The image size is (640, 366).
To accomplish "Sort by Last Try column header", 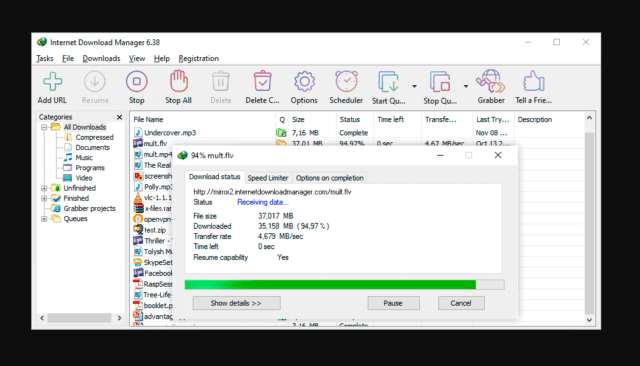I will [x=493, y=120].
